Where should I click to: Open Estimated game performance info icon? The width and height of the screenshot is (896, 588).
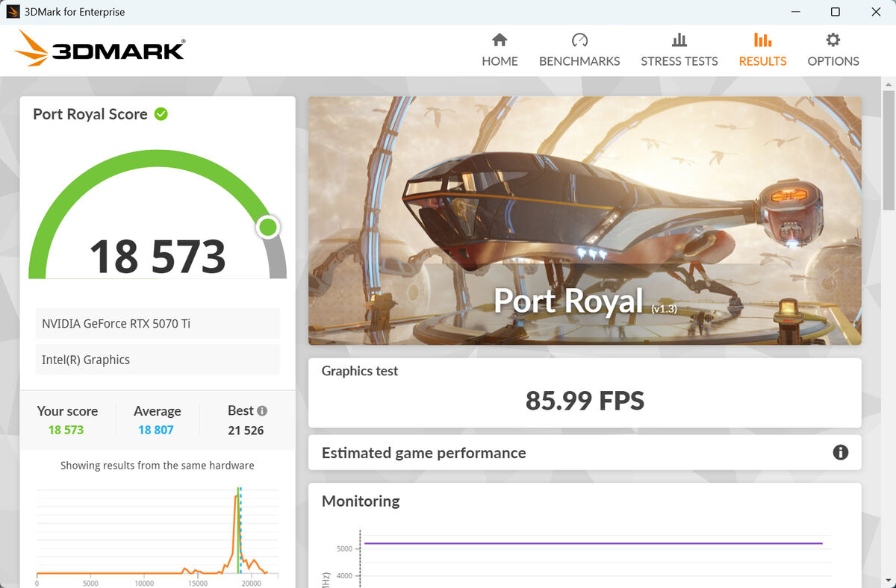[x=841, y=452]
